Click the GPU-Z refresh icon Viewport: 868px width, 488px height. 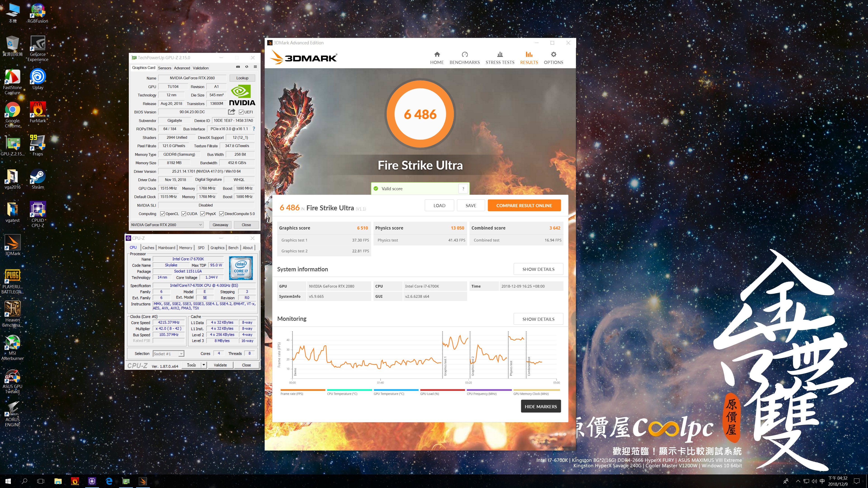tap(247, 67)
